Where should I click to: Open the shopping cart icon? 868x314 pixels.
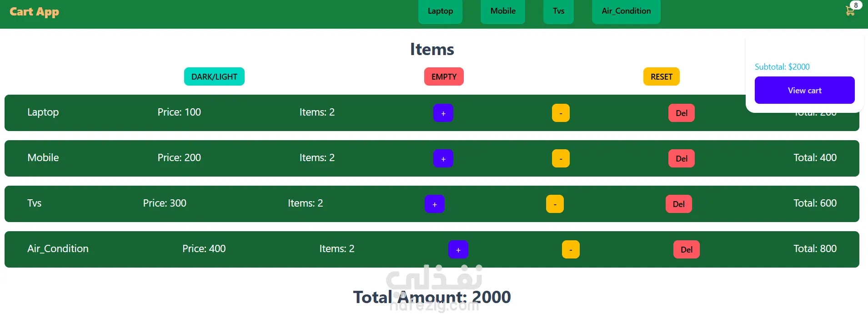(x=849, y=10)
